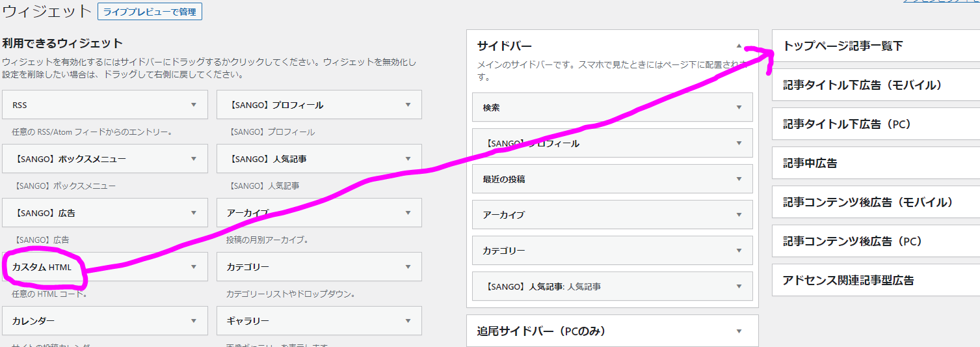This screenshot has height=347, width=980.
Task: Open the 【SANGO】人気記事: 人気記事 sidebar widget
Action: click(613, 286)
